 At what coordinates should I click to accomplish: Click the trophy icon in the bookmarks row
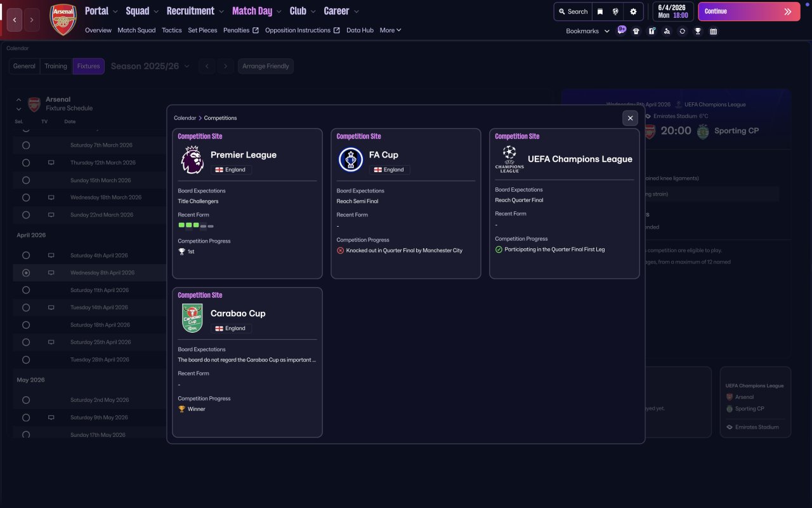(698, 31)
